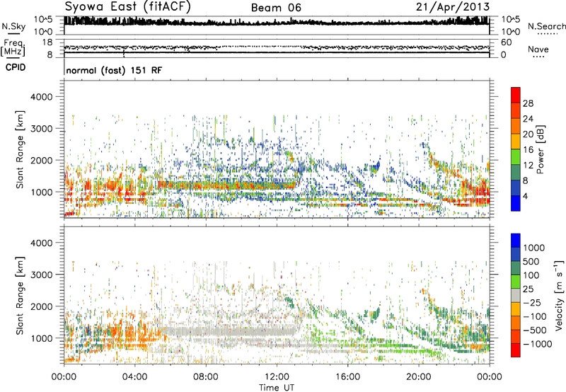Click "Slant Range [km]" label of velocity panel

point(20,296)
